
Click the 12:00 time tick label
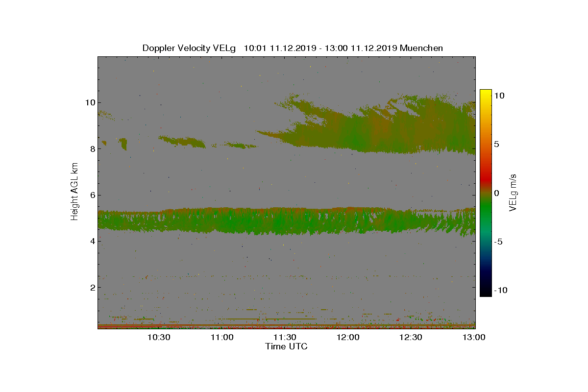point(348,337)
